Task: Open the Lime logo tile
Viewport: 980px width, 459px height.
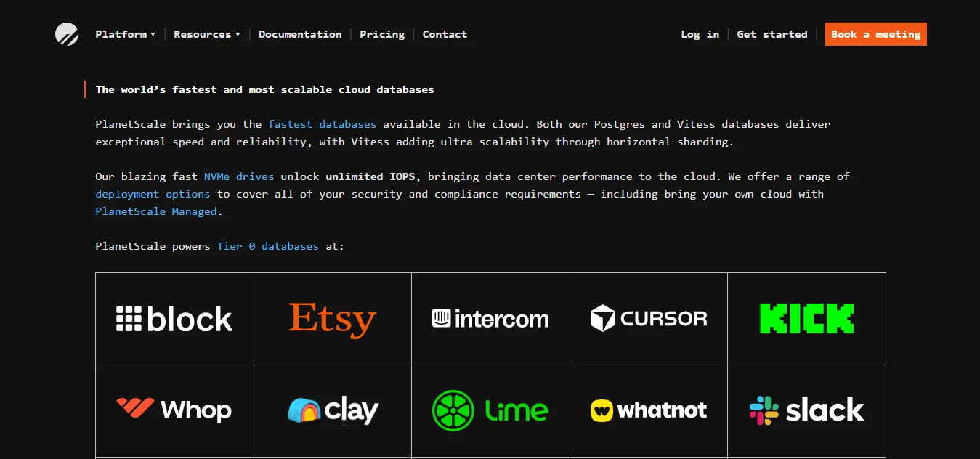Action: point(490,410)
